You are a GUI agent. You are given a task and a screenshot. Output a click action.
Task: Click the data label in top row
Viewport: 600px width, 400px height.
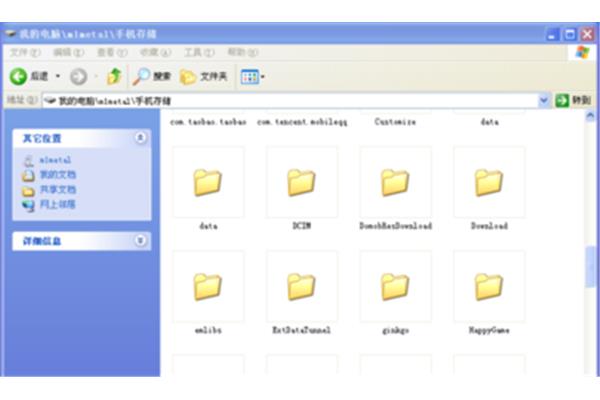[489, 122]
